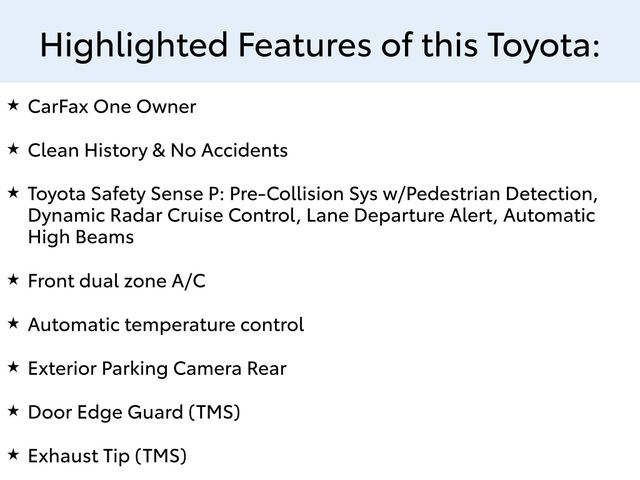Image resolution: width=640 pixels, height=480 pixels.
Task: Click the star beside Front dual zone A/C
Action: [13, 280]
